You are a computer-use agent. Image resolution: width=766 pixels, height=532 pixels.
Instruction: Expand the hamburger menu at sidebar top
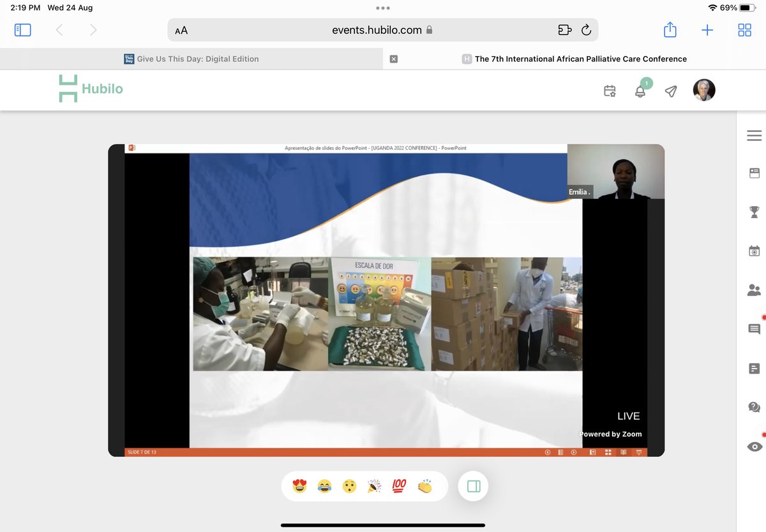pos(754,135)
